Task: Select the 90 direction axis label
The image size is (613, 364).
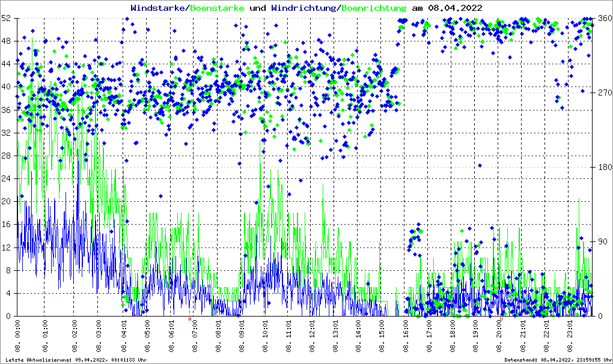Action: click(600, 241)
